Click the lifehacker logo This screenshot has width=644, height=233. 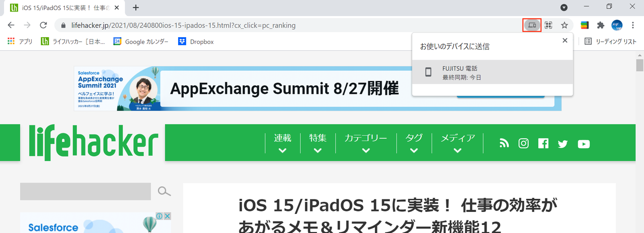coord(93,143)
